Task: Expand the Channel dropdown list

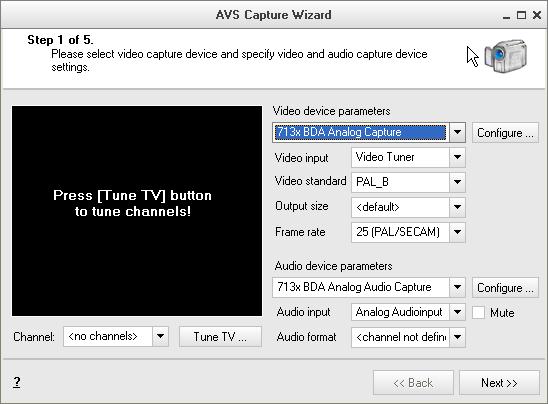Action: point(160,337)
